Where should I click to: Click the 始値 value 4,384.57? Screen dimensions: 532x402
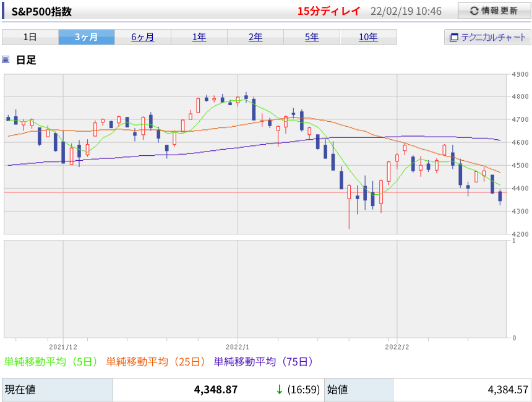point(508,390)
